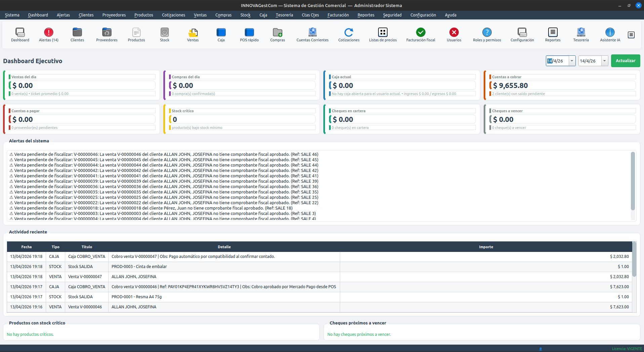644x352 pixels.
Task: Click the Usuarios toolbar icon
Action: [x=454, y=35]
